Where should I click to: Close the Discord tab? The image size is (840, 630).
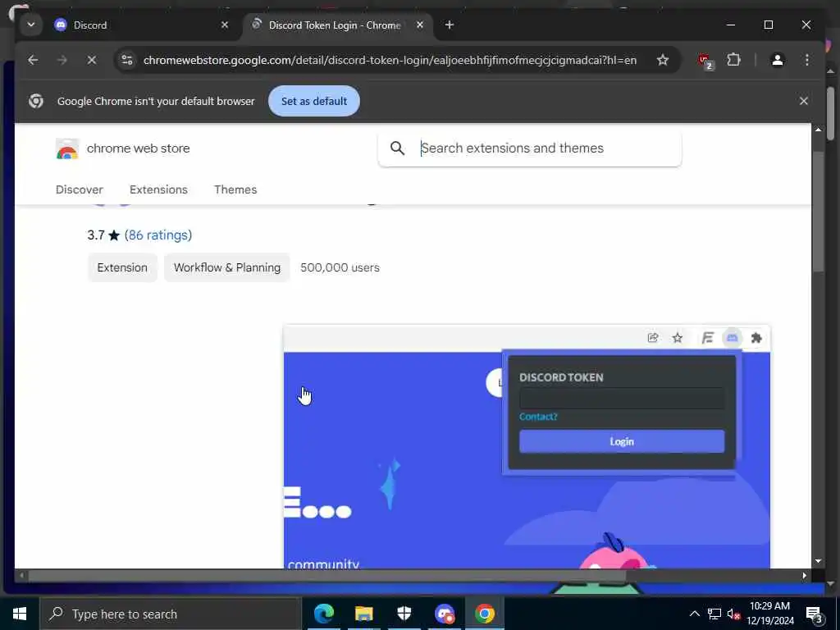225,25
